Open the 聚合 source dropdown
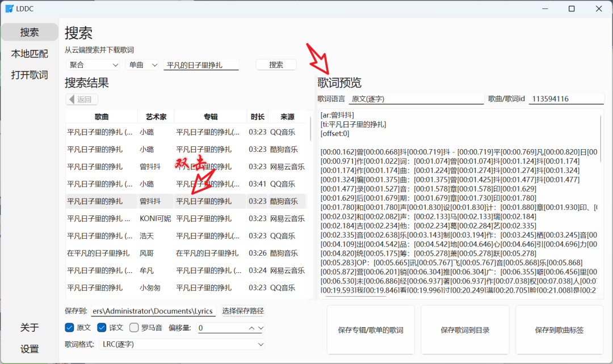This screenshot has width=613, height=364. click(x=93, y=65)
